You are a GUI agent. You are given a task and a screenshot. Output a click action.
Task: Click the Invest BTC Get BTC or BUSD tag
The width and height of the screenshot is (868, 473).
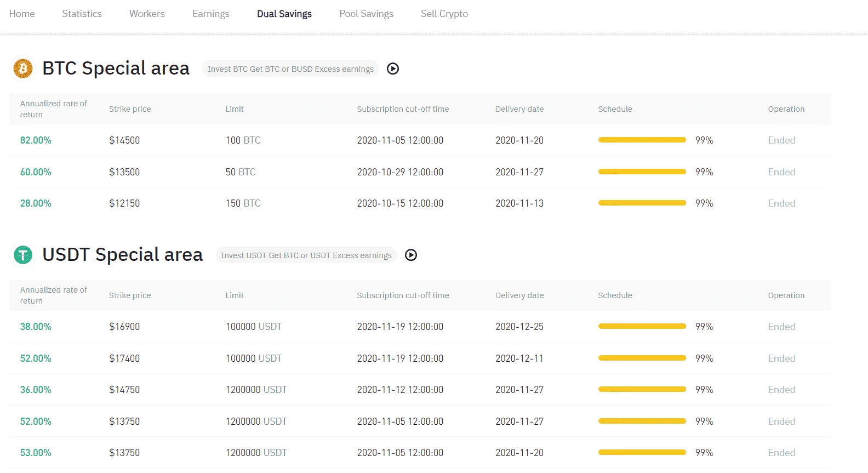[290, 69]
